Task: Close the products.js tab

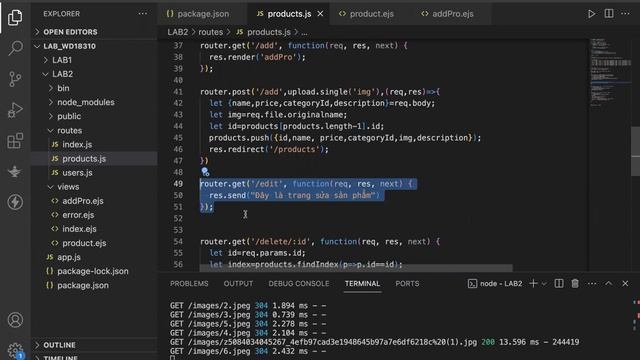Action: coord(320,14)
